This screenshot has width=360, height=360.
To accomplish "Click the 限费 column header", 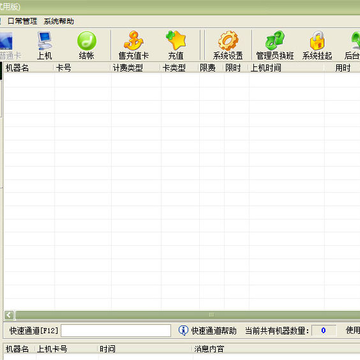I will (212, 68).
